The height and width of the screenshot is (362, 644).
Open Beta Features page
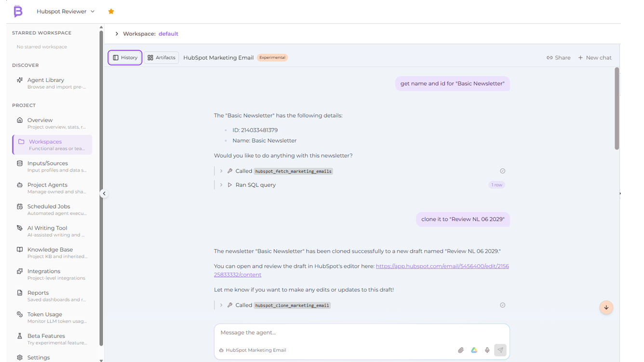(x=52, y=339)
